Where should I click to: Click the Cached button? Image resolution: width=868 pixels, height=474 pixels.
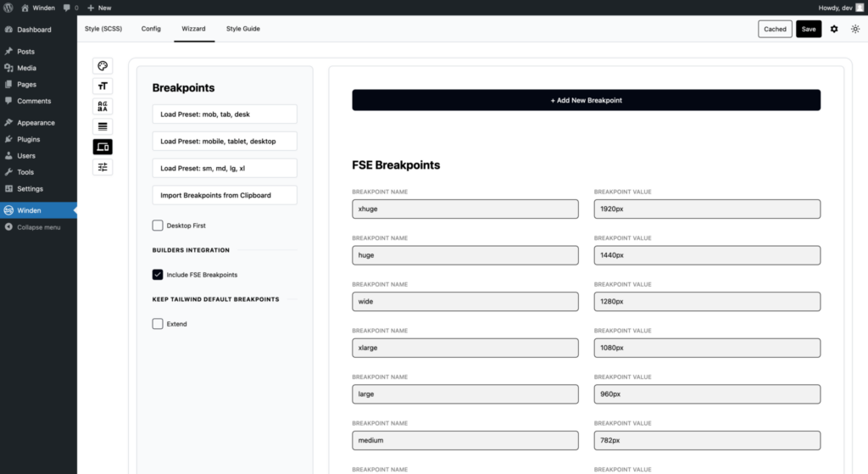pos(775,29)
